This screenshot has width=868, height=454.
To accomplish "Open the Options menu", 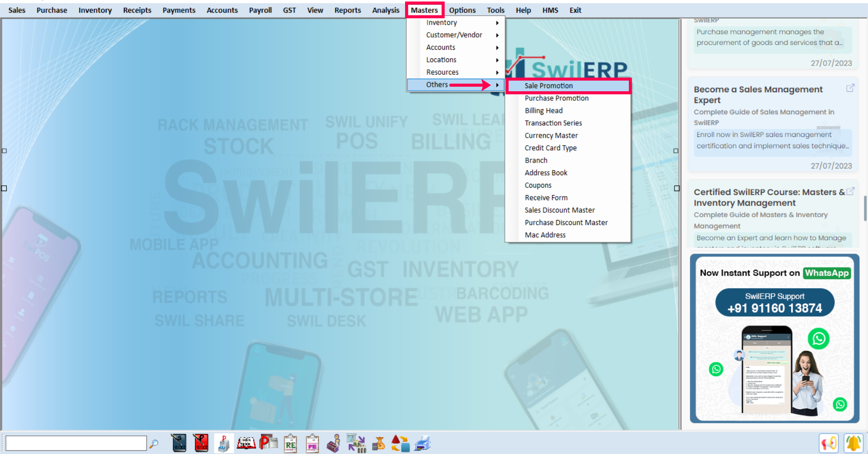I will pyautogui.click(x=462, y=10).
